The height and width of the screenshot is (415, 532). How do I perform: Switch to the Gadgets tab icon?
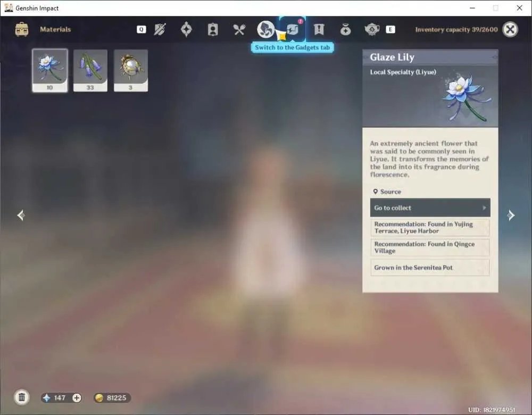point(292,29)
